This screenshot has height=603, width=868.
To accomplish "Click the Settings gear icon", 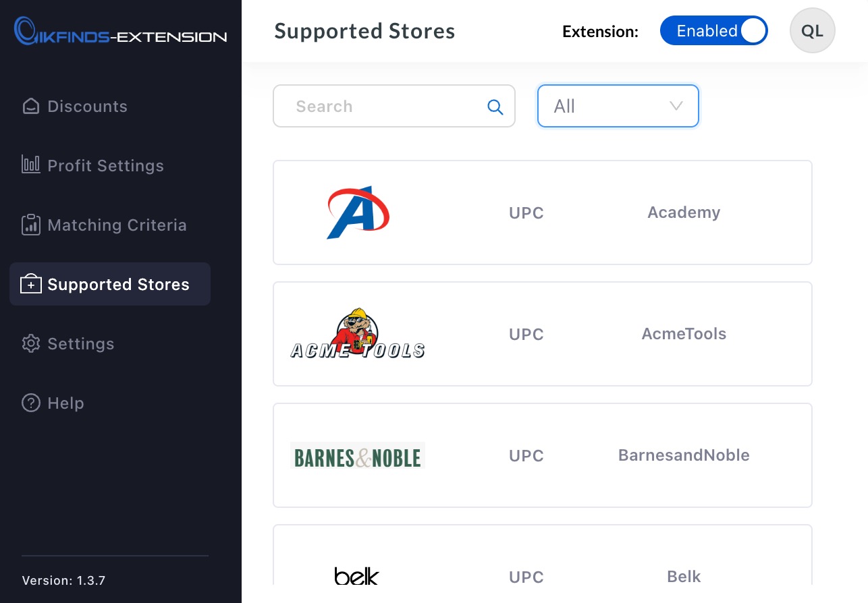I will 31,343.
